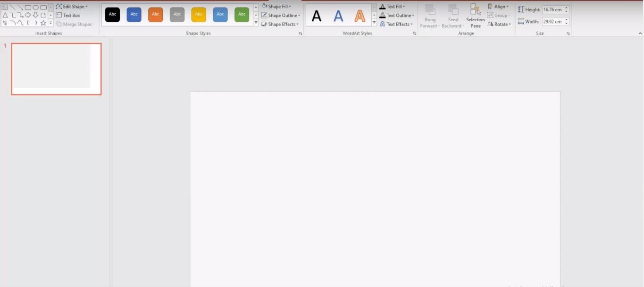Viewport: 644px width, 287px height.
Task: Select the rectangle shape
Action: coord(28,8)
